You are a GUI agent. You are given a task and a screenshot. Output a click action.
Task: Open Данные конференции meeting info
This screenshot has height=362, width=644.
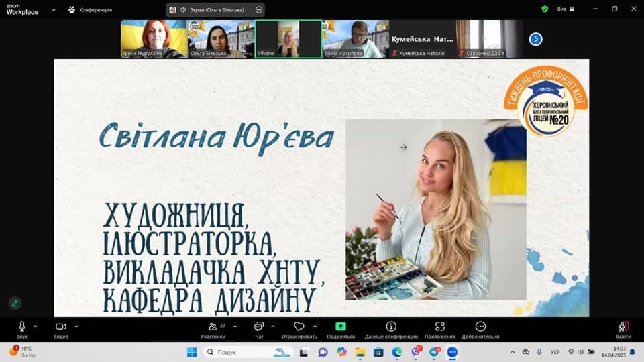click(x=391, y=327)
